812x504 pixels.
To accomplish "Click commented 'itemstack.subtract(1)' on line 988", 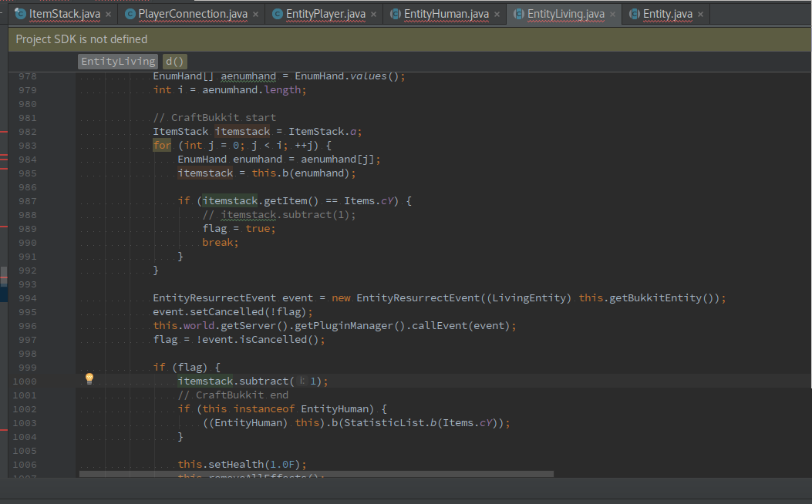I will click(285, 215).
